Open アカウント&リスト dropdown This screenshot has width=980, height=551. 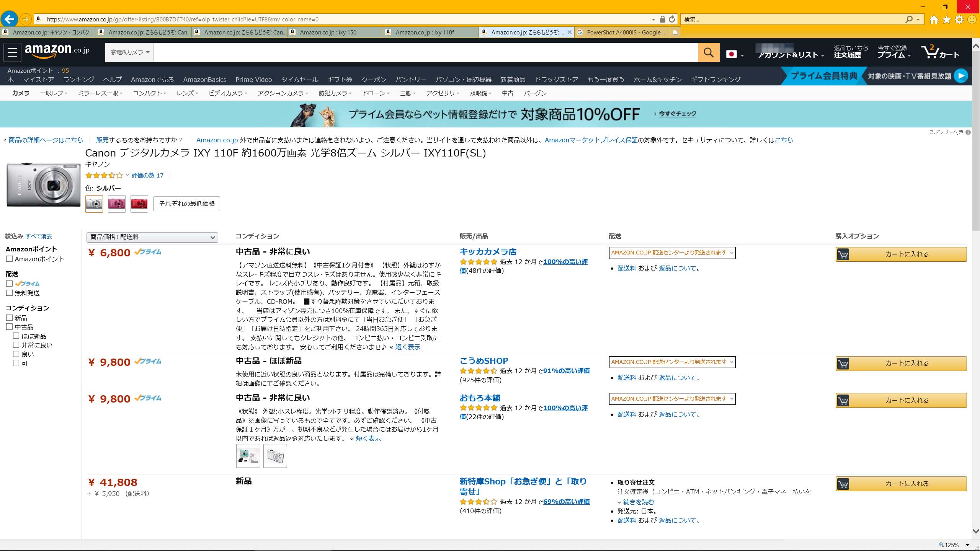coord(791,55)
